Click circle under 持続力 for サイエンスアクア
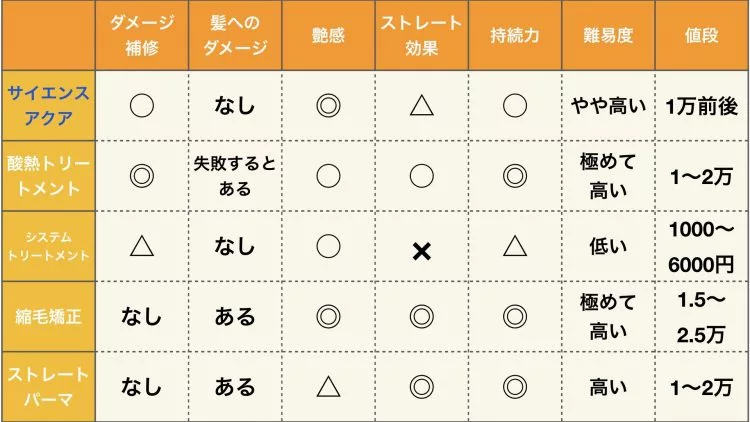The height and width of the screenshot is (422, 750). coord(515,106)
